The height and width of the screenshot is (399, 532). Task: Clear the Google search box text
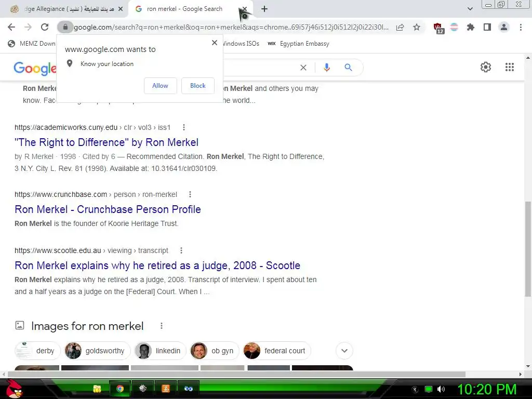(303, 68)
